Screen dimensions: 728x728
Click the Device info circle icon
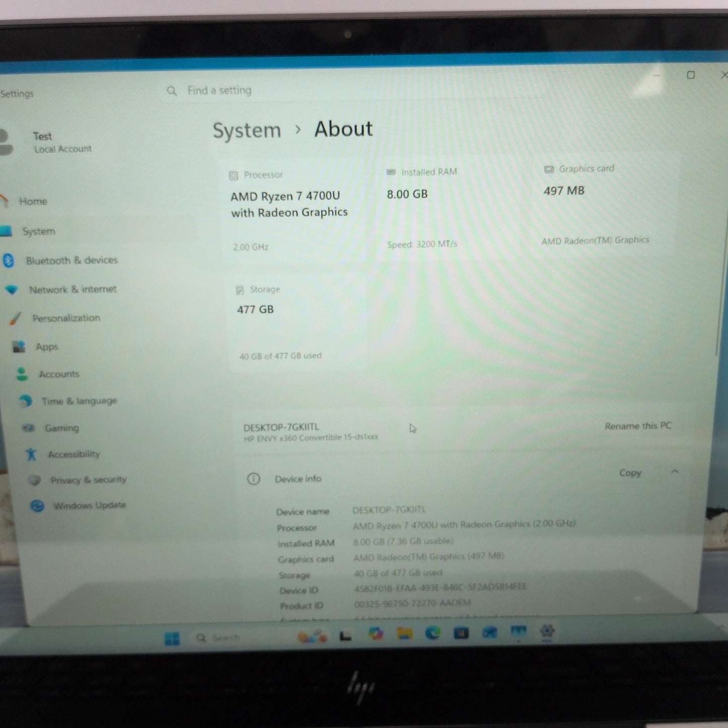point(253,479)
